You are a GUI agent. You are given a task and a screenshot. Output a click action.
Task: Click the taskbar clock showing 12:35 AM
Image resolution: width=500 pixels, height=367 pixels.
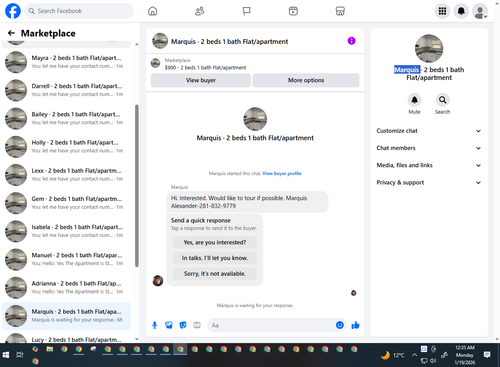[465, 355]
